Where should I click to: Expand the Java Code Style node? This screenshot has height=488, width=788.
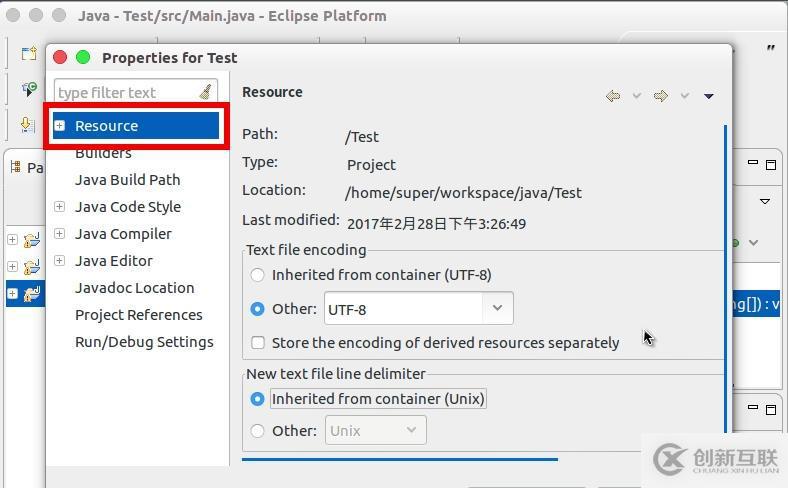[60, 207]
